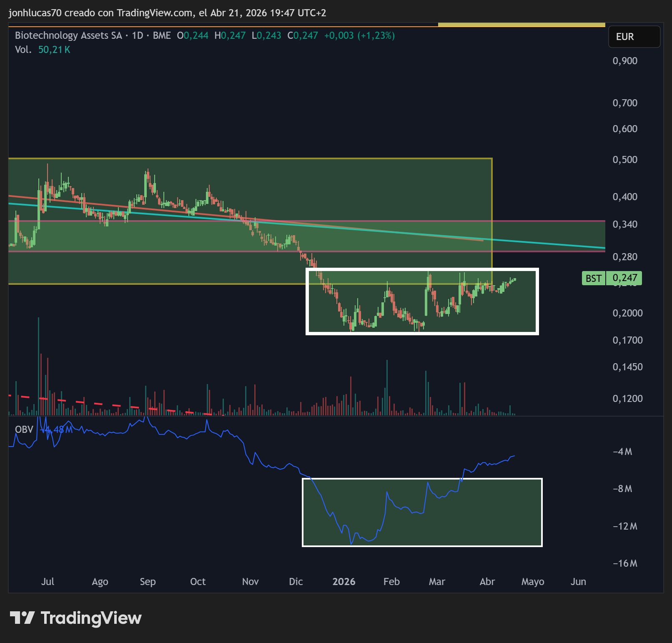Screen dimensions: 672x643
Task: Click the Sep label on the time axis
Action: click(148, 582)
